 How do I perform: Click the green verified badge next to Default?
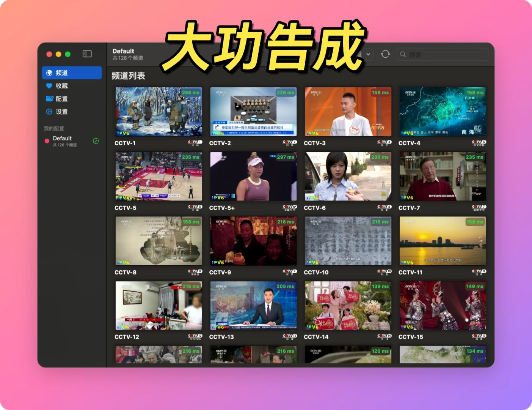pos(96,141)
